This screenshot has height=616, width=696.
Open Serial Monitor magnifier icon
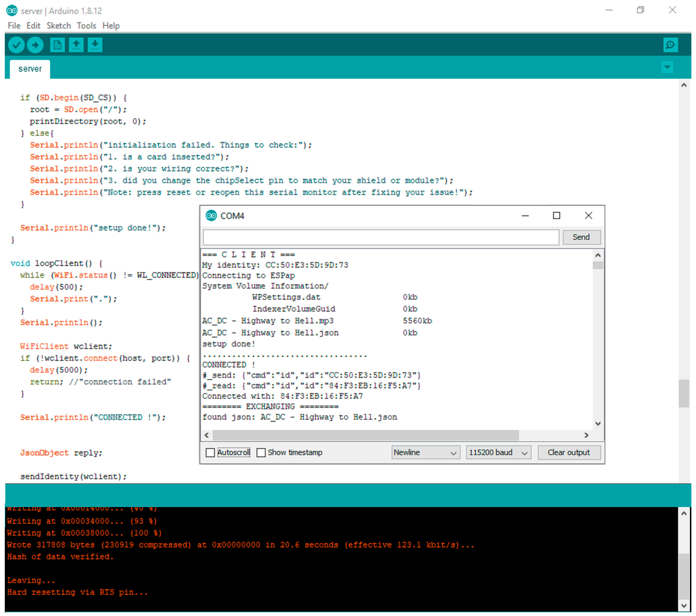(x=670, y=45)
